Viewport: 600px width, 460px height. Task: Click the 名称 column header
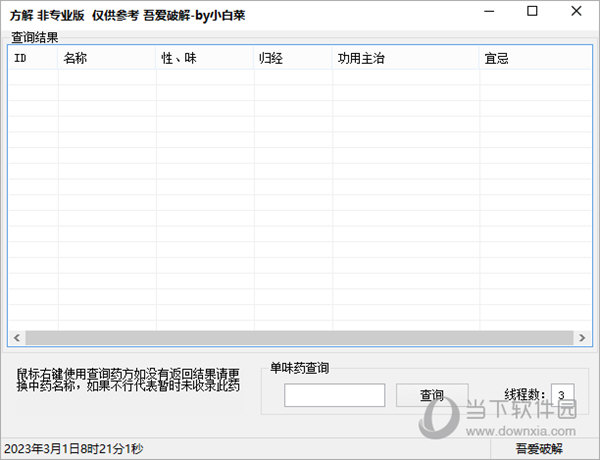point(107,58)
